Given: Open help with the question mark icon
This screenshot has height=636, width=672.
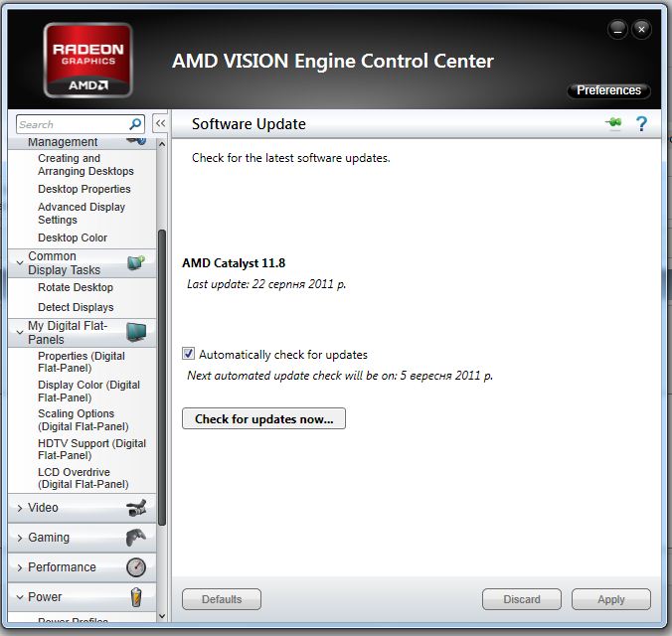Looking at the screenshot, I should (641, 124).
